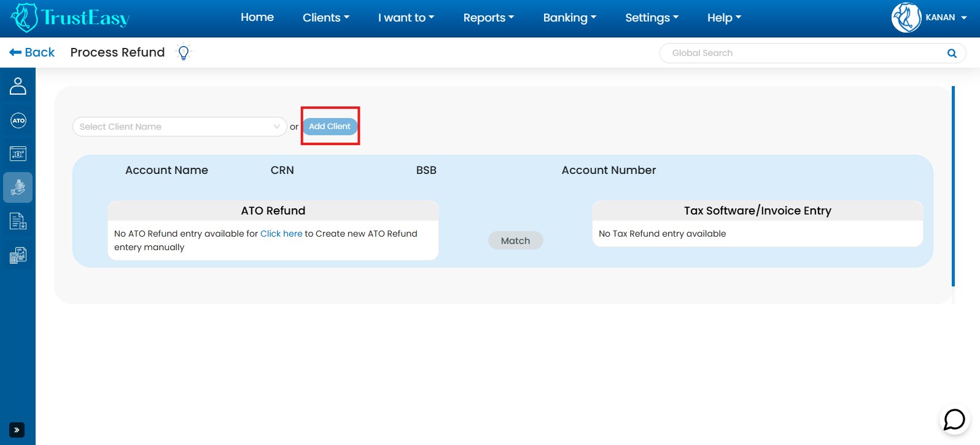The width and height of the screenshot is (980, 445).
Task: Open the document download sidebar icon
Action: [18, 221]
